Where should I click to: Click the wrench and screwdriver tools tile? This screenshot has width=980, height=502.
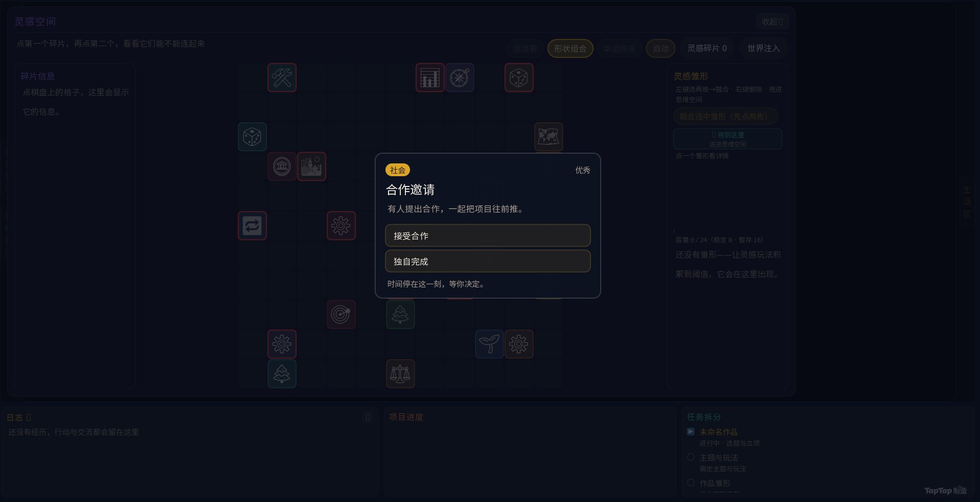[x=282, y=78]
